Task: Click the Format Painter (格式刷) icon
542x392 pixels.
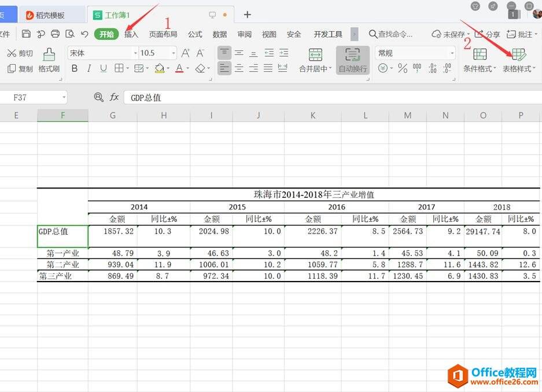Action: tap(49, 61)
